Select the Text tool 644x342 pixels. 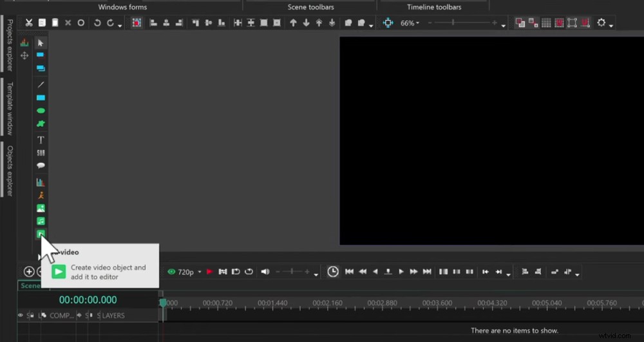pyautogui.click(x=41, y=140)
